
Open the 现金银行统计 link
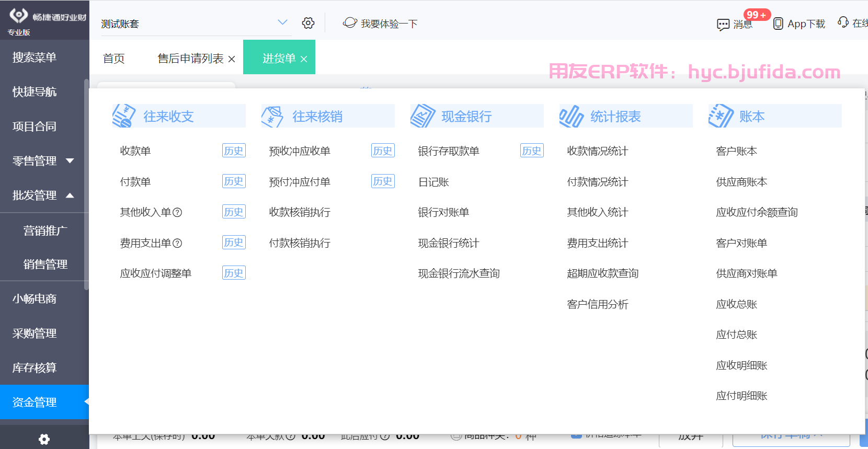click(449, 243)
